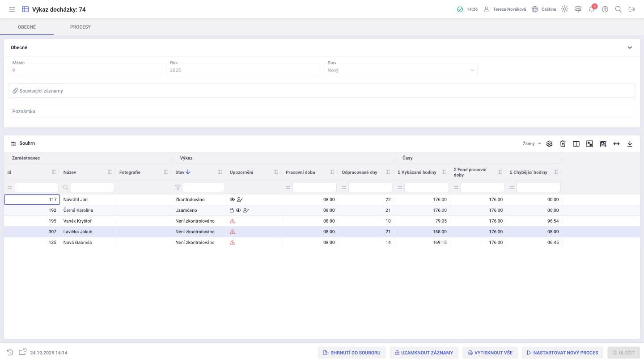Image resolution: width=644 pixels, height=362 pixels.
Task: Click the log out icon
Action: pyautogui.click(x=632, y=9)
